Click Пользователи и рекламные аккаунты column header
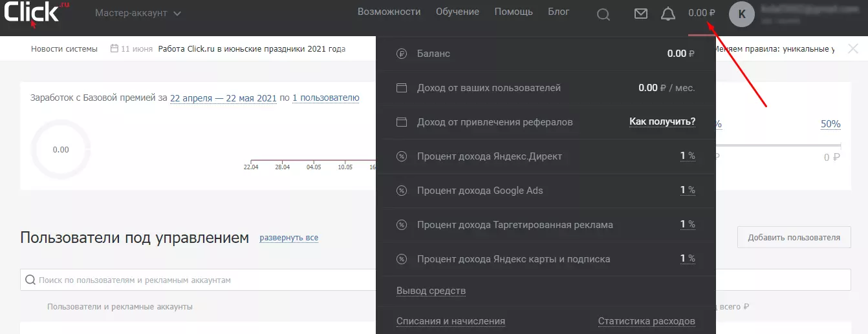The height and width of the screenshot is (334, 868). [x=120, y=307]
